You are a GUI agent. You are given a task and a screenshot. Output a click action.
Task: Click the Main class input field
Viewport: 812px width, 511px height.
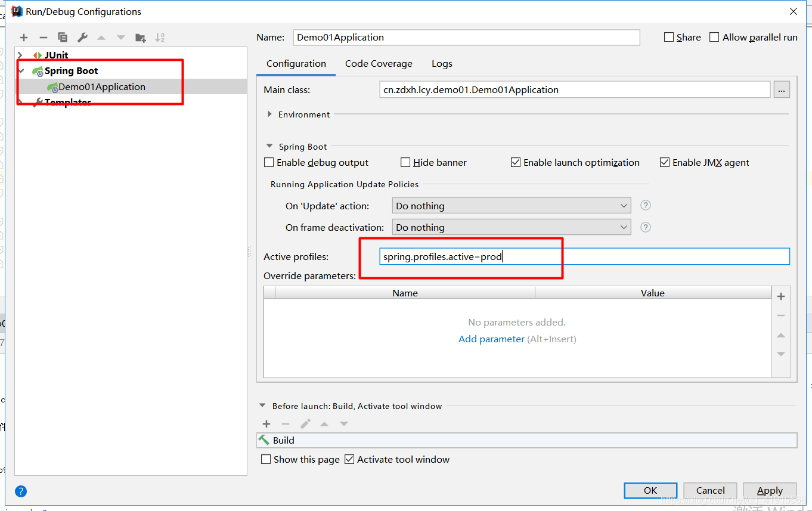575,90
